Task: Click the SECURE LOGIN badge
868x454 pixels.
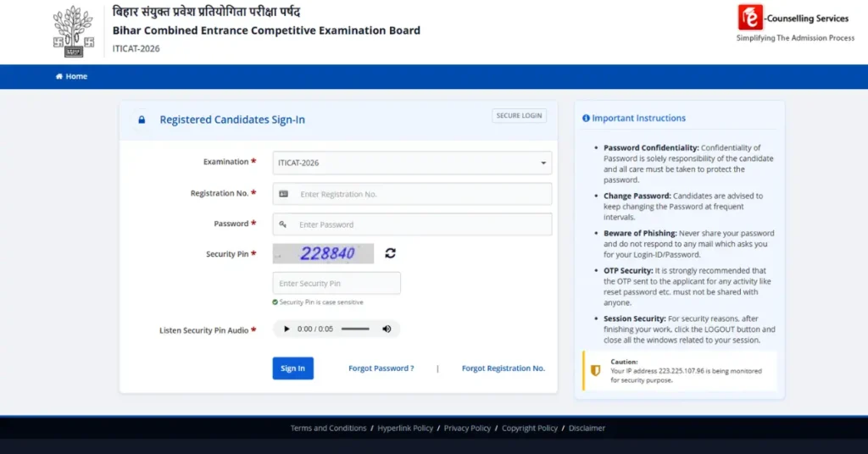Action: [519, 115]
